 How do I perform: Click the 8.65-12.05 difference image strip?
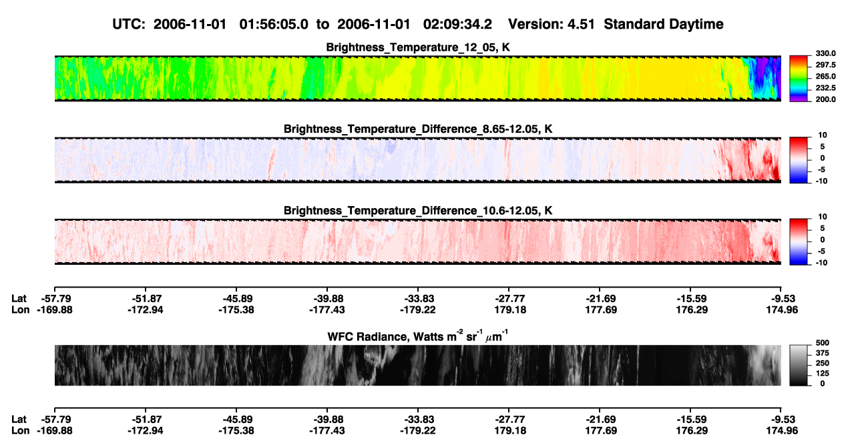coord(417,159)
